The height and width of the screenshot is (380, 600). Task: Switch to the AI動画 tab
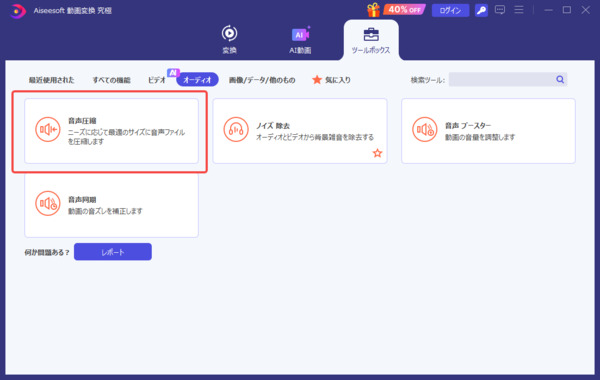tap(300, 40)
